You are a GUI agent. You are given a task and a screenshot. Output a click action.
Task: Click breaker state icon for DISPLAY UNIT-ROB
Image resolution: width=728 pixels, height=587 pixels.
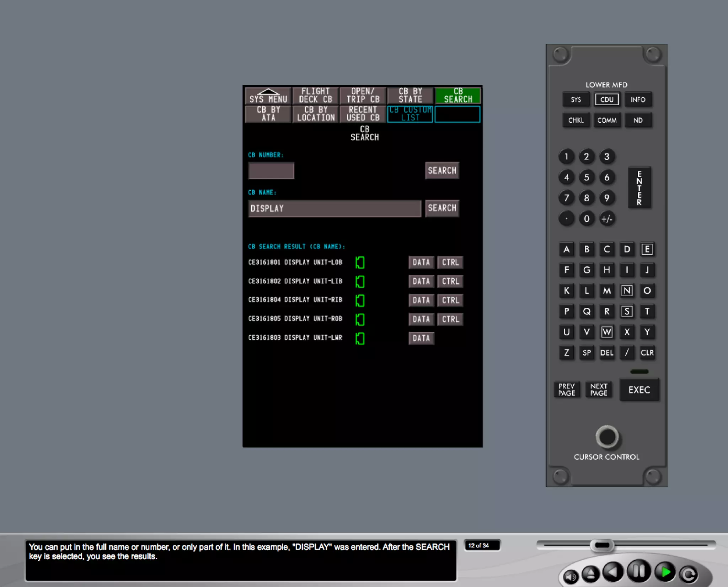[x=360, y=319]
